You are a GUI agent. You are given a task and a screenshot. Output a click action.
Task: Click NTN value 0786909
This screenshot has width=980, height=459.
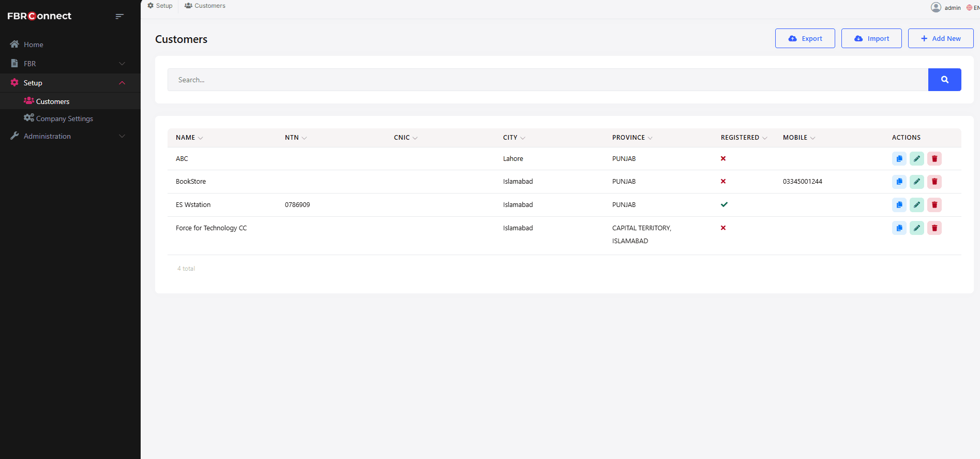[x=297, y=205]
